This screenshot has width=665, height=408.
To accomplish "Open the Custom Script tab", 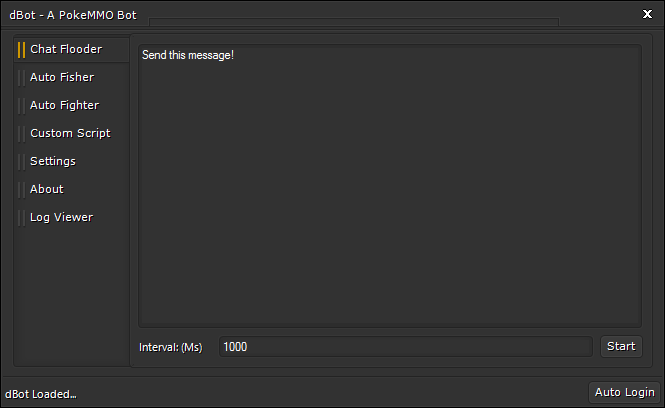I will (x=70, y=133).
